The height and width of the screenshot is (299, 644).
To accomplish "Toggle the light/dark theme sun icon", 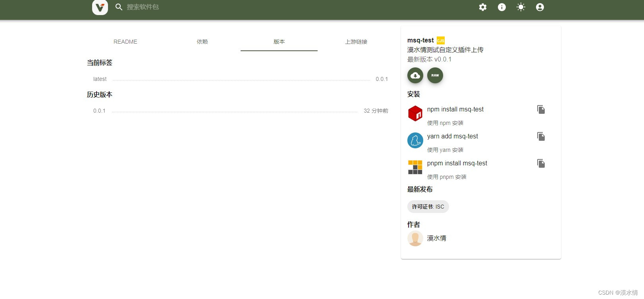I will [x=521, y=7].
